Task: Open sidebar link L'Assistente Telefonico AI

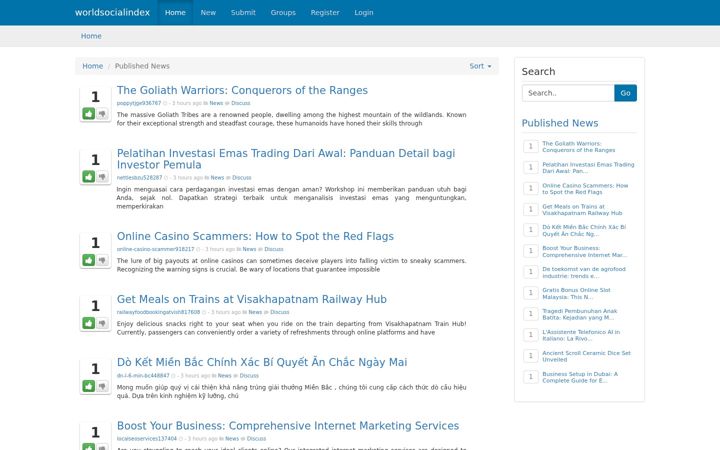Action: pyautogui.click(x=581, y=335)
